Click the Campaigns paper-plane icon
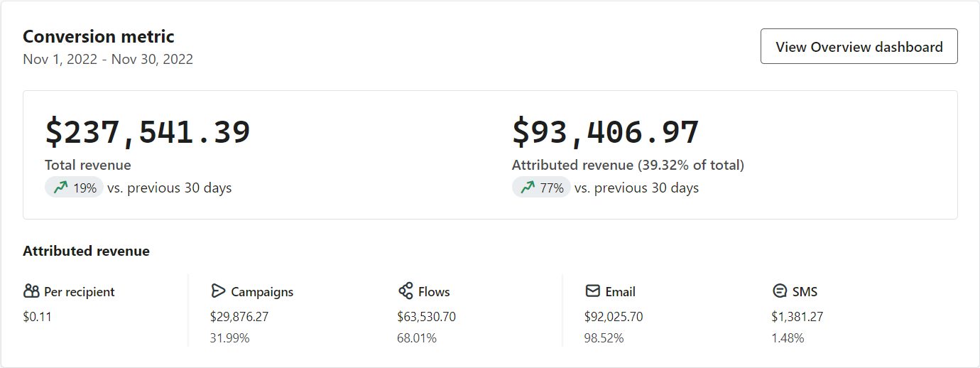Screen dimensions: 980x368 pos(217,291)
